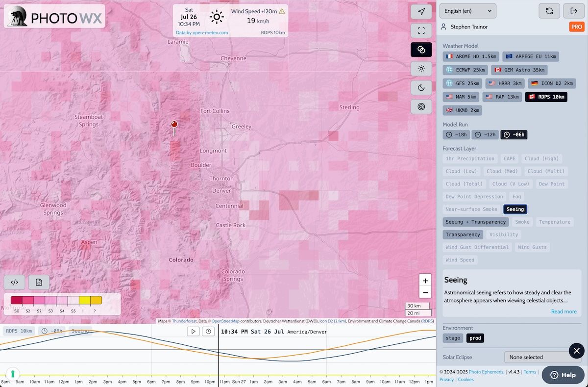588x387 pixels.
Task: Click the clock button next to play
Action: coord(208,332)
